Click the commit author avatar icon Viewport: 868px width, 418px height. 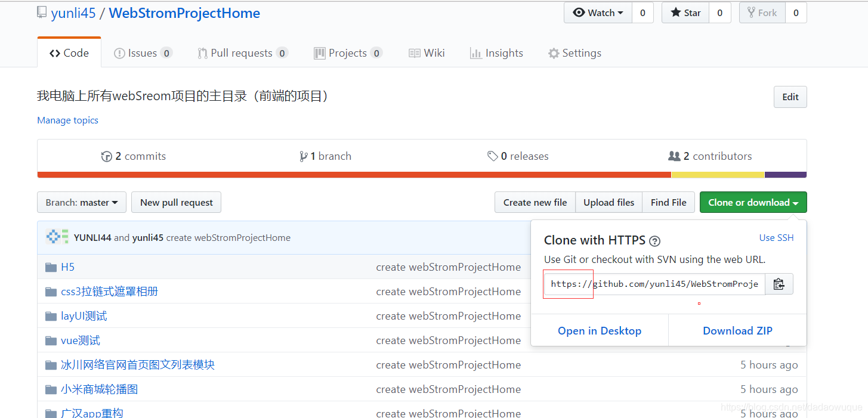coord(57,237)
